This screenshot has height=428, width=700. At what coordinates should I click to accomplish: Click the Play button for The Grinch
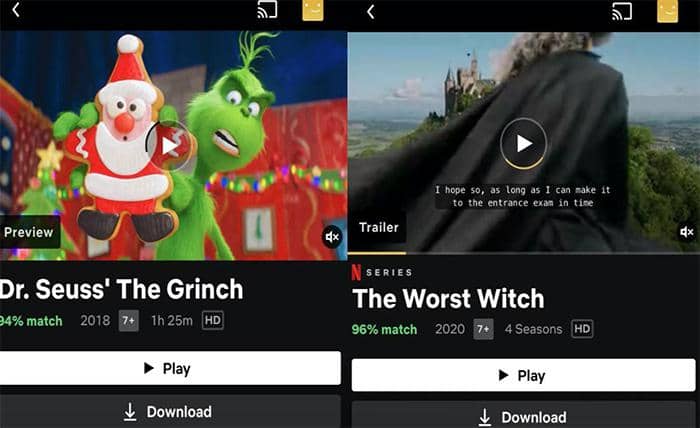coord(170,368)
